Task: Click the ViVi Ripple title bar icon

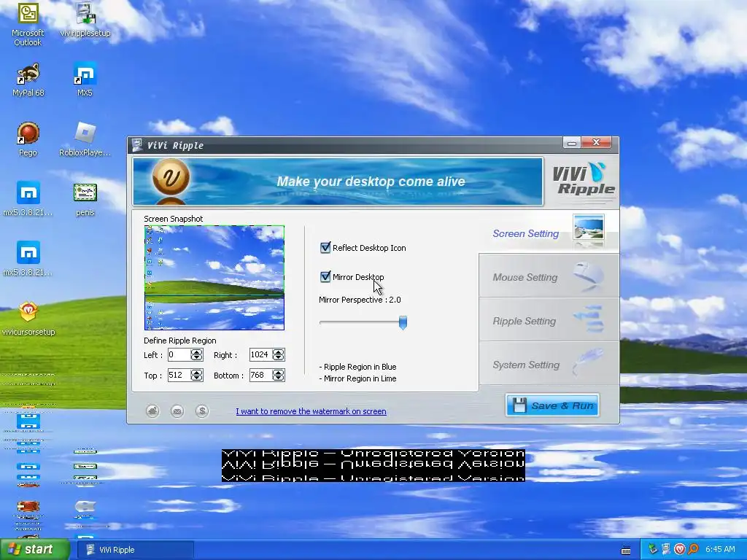Action: [x=137, y=145]
